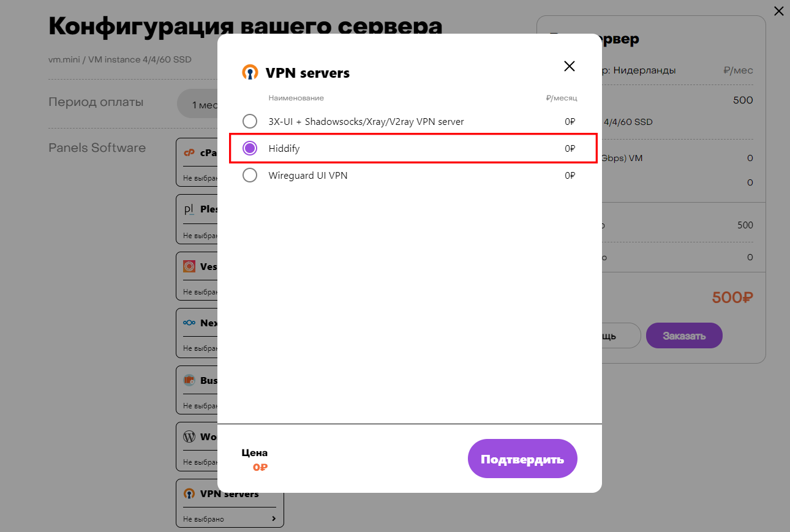790x532 pixels.
Task: Expand the VPN servers card chevron
Action: tap(274, 519)
